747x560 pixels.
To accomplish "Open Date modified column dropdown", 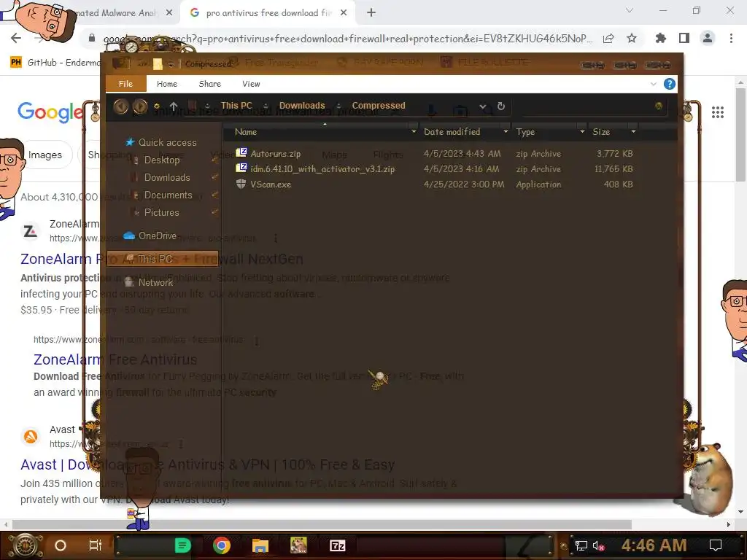I will pos(506,131).
